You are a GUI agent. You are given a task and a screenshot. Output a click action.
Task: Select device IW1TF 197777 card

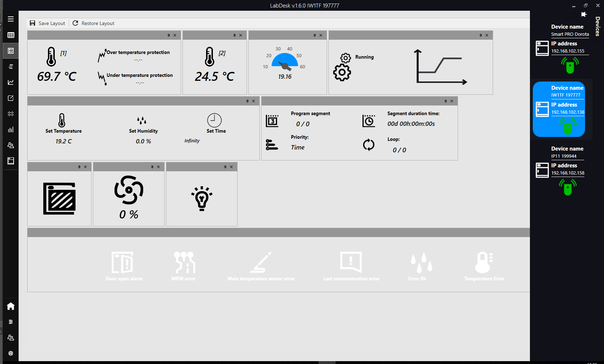point(559,109)
